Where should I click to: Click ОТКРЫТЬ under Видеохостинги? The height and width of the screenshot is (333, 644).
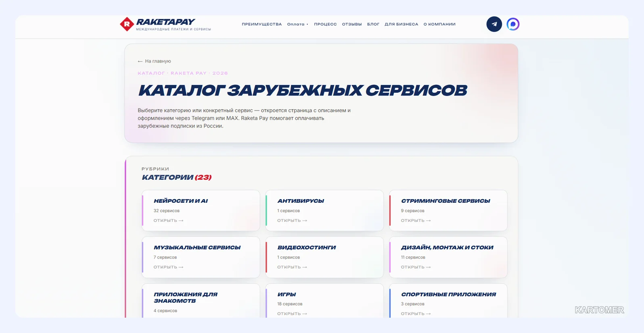292,267
